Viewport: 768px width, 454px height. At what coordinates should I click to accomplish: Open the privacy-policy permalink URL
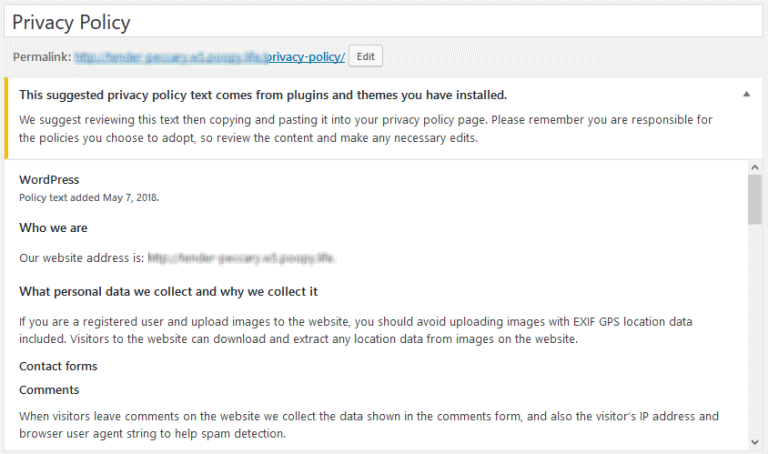coord(210,57)
